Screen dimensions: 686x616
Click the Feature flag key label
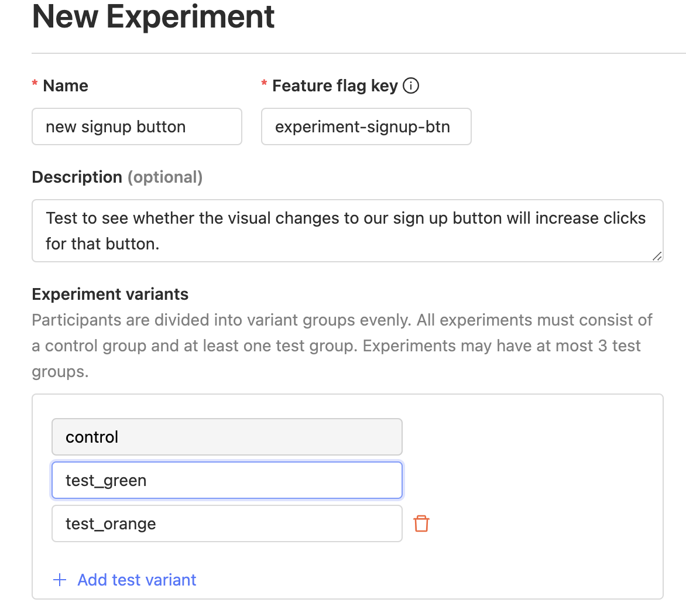pos(335,86)
